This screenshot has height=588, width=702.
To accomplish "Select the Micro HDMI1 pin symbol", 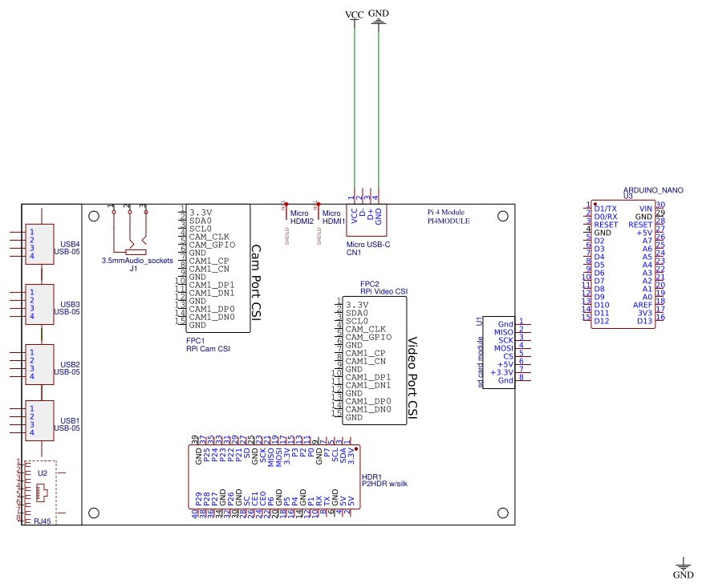I will pyautogui.click(x=319, y=211).
